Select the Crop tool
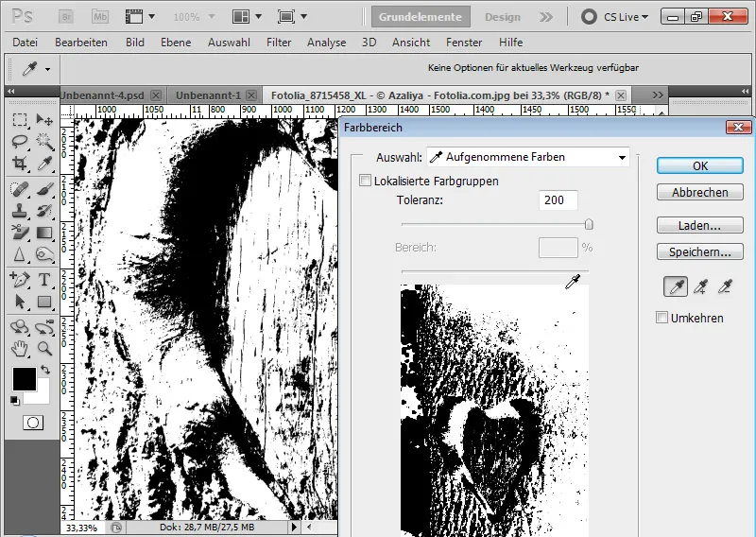Viewport: 756px width, 537px height. (x=19, y=164)
